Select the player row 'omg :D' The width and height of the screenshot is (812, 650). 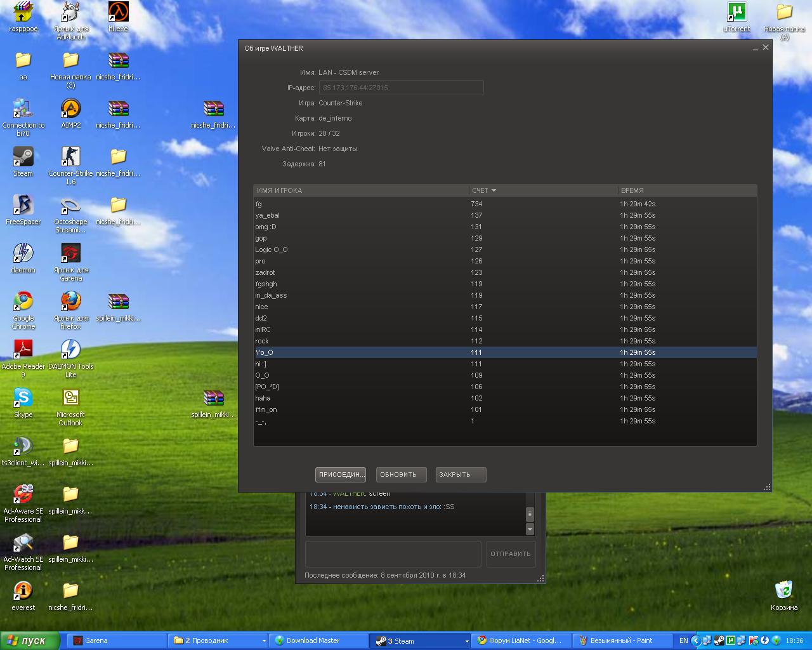pyautogui.click(x=505, y=227)
